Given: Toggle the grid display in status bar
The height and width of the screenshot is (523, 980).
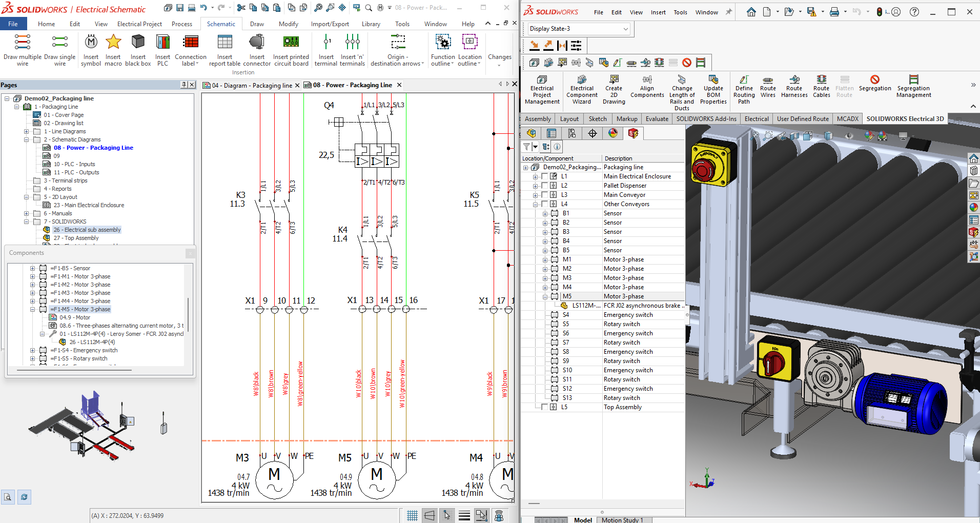Looking at the screenshot, I should (412, 516).
